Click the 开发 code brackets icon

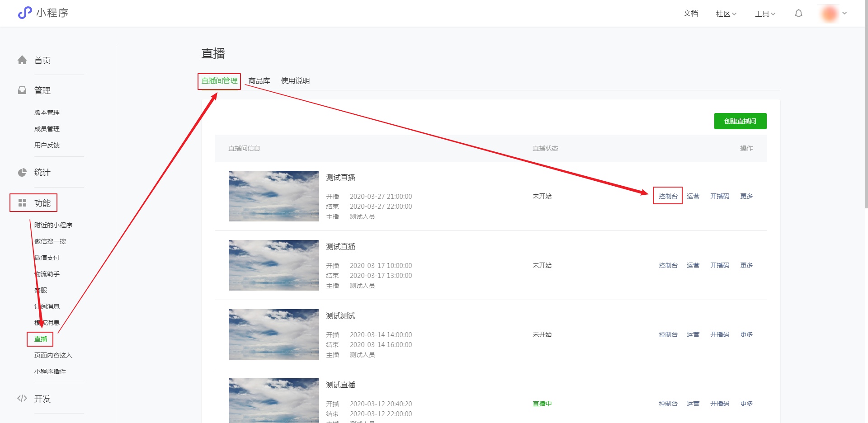(x=22, y=399)
